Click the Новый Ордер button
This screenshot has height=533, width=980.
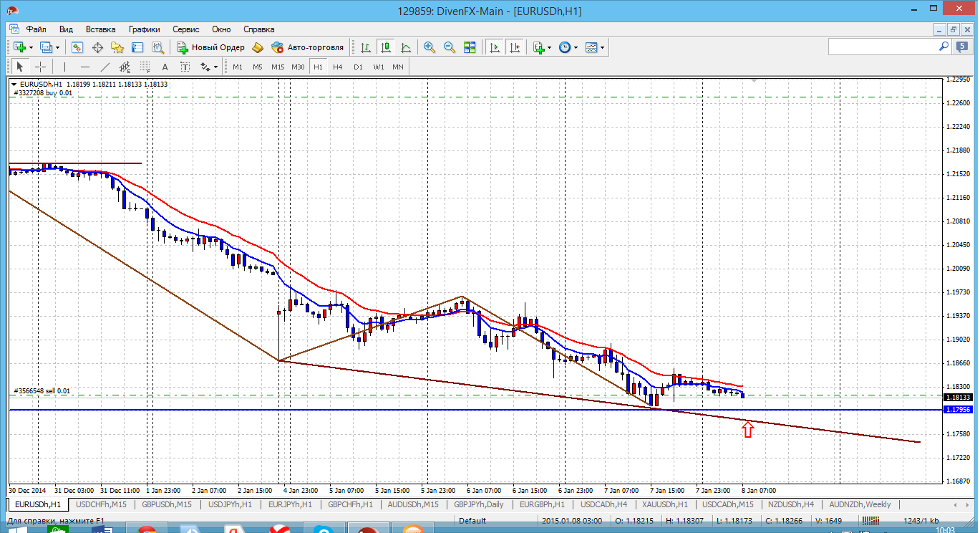click(x=211, y=47)
